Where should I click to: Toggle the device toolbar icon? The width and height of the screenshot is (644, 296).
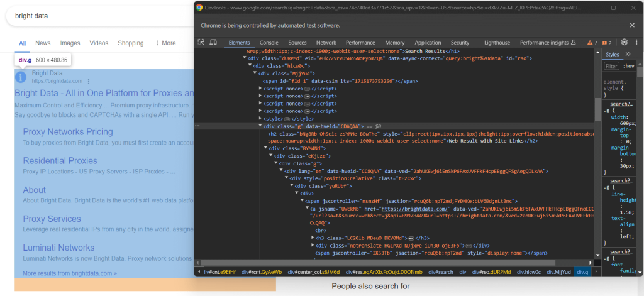213,43
